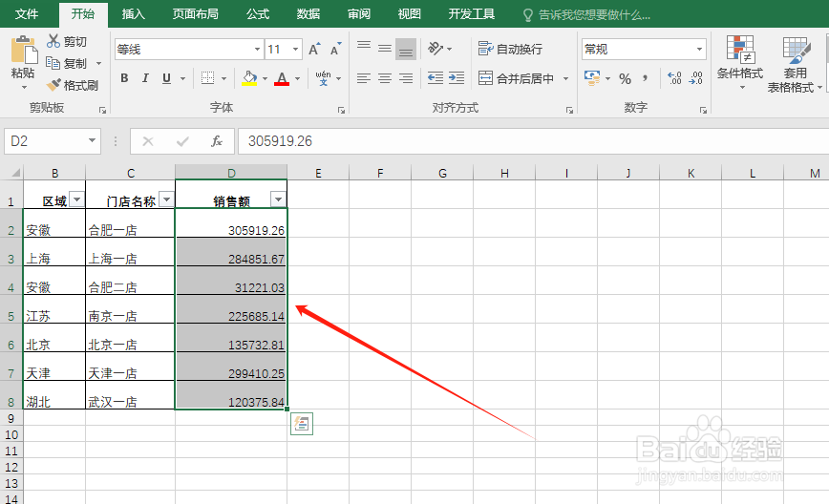
Task: Expand the font size dropdown
Action: click(x=295, y=49)
